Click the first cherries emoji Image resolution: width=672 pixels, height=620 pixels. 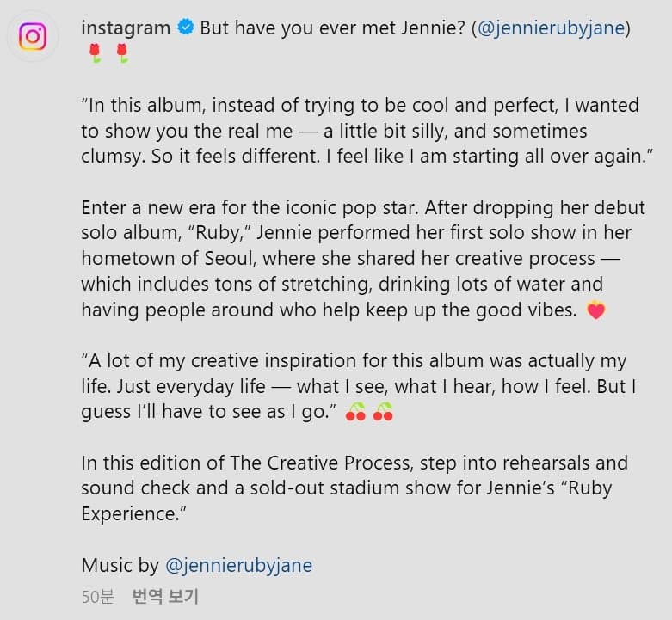tap(355, 412)
